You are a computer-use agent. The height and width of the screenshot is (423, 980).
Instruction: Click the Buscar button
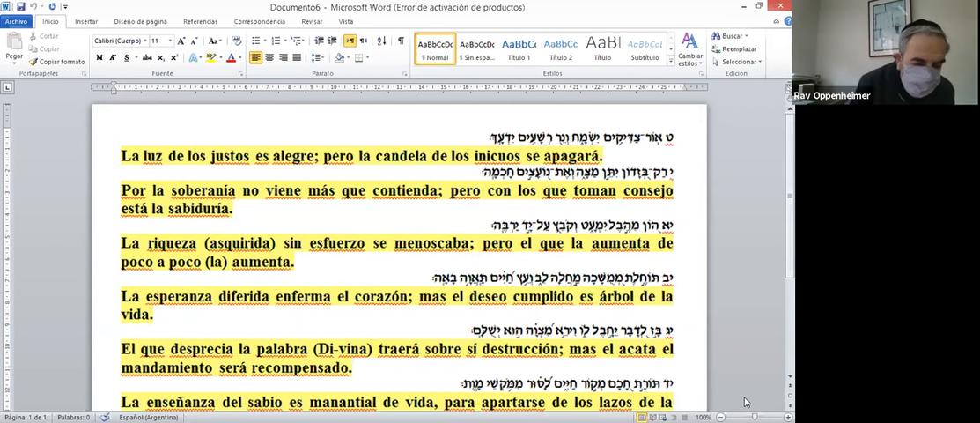tap(729, 36)
